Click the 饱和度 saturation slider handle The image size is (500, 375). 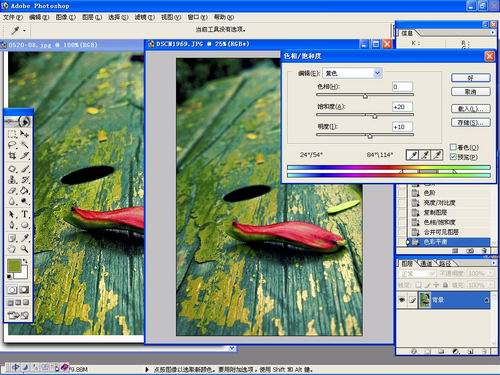tap(375, 116)
